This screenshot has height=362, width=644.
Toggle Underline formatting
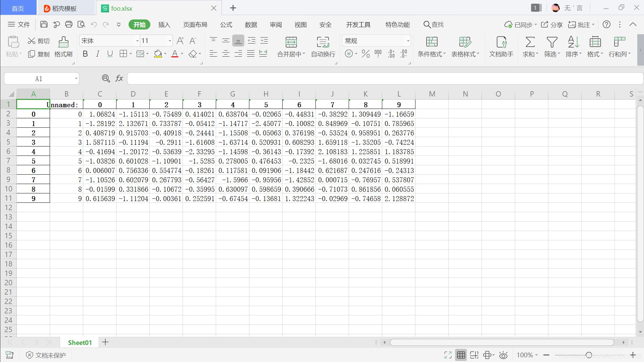click(x=110, y=54)
